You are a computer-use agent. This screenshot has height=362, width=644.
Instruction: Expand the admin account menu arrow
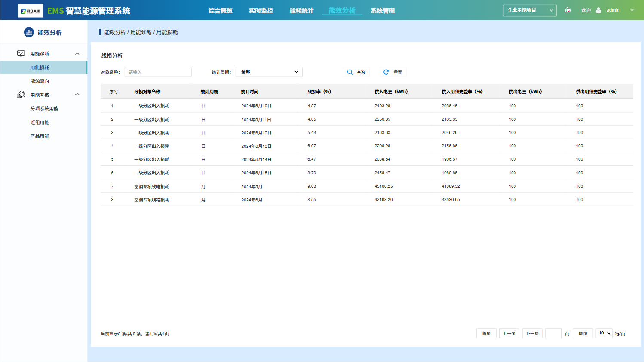[x=632, y=10]
